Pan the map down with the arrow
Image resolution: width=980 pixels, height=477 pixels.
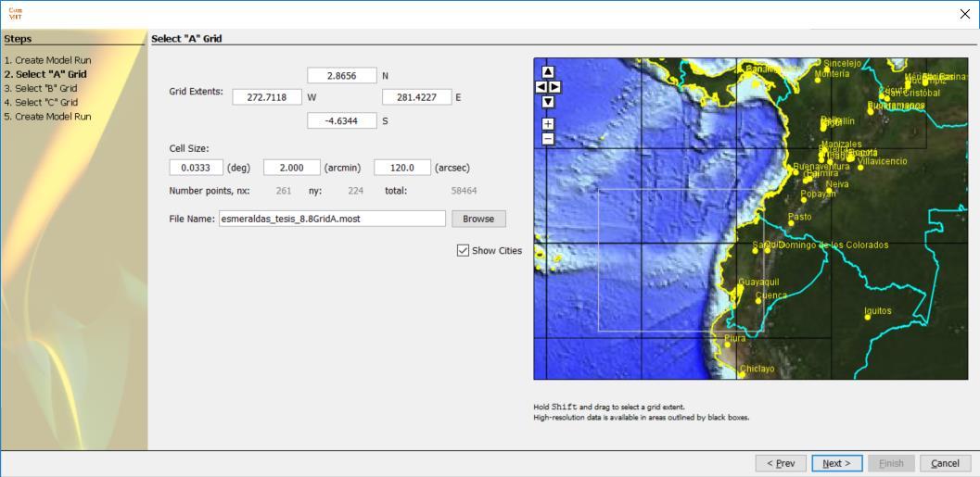click(x=548, y=102)
